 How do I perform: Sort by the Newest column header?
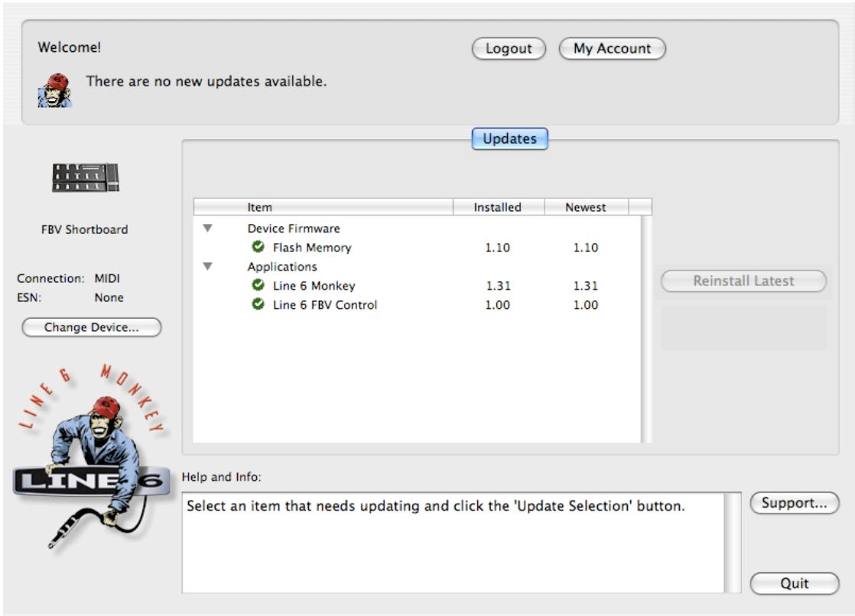(x=586, y=207)
